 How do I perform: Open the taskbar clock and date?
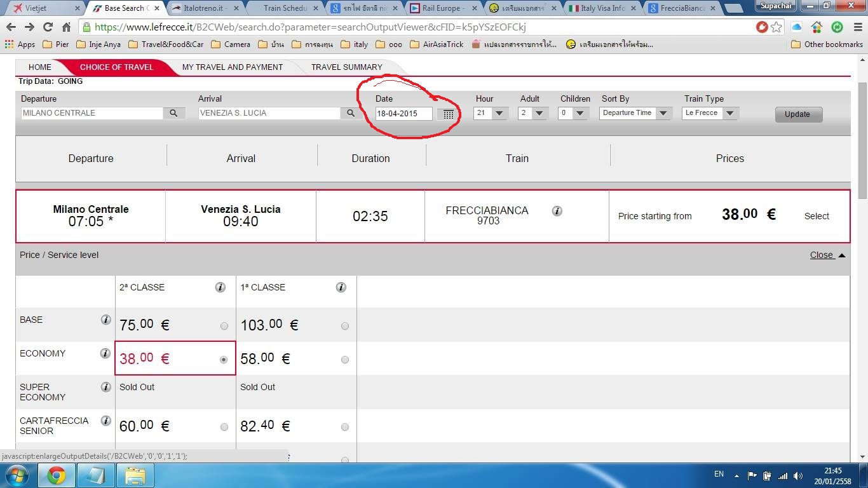pyautogui.click(x=833, y=476)
